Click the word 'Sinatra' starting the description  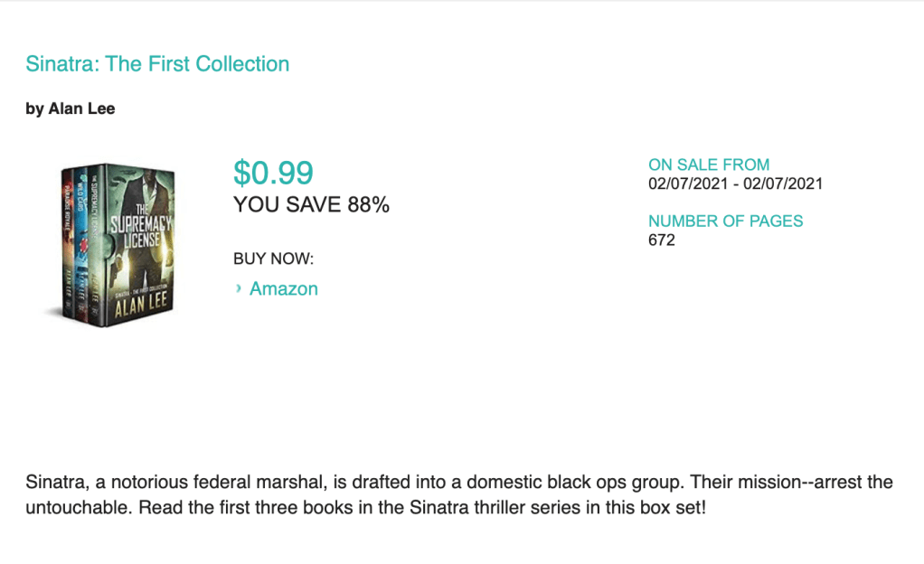(52, 482)
